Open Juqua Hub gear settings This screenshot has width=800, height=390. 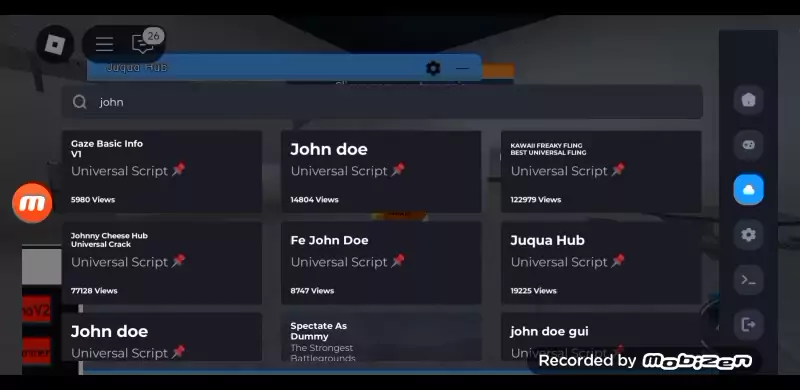click(433, 68)
